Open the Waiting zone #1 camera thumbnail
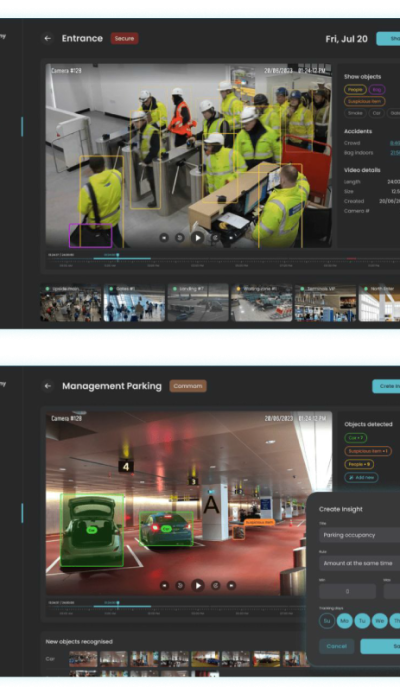Viewport: 400px width, 700px height. [x=261, y=302]
